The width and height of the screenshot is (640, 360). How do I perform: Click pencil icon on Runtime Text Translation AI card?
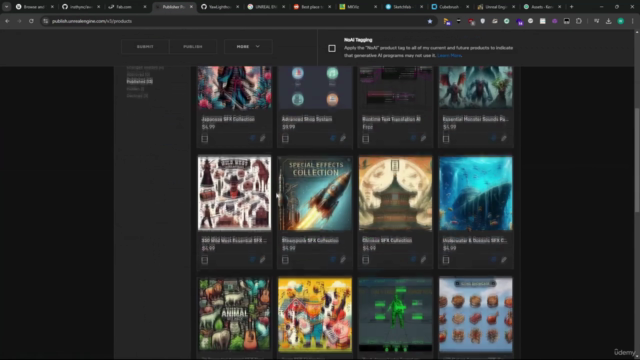423,138
